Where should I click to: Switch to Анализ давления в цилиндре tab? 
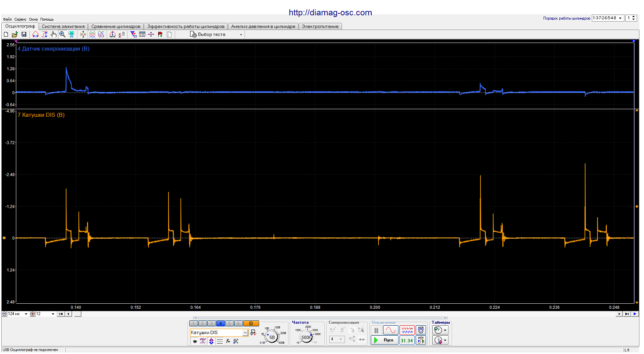click(x=263, y=26)
